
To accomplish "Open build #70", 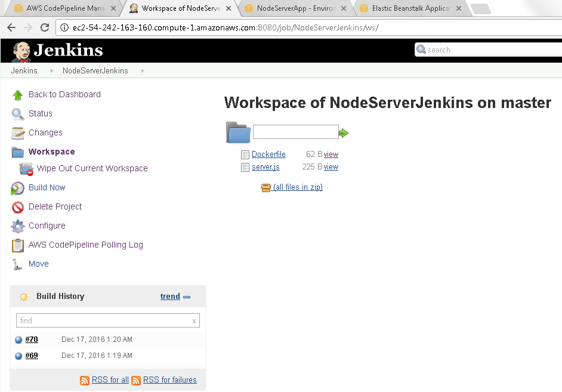I will pos(32,339).
